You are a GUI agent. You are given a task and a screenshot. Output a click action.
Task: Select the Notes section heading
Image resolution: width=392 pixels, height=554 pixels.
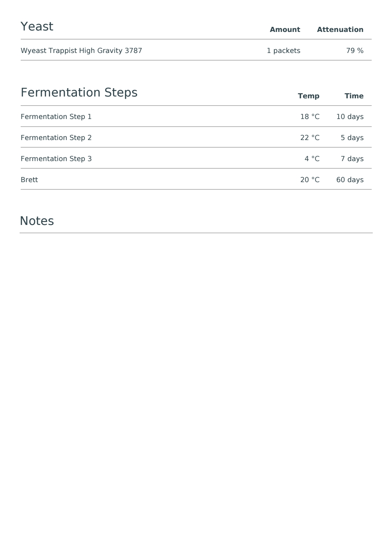coord(37,221)
